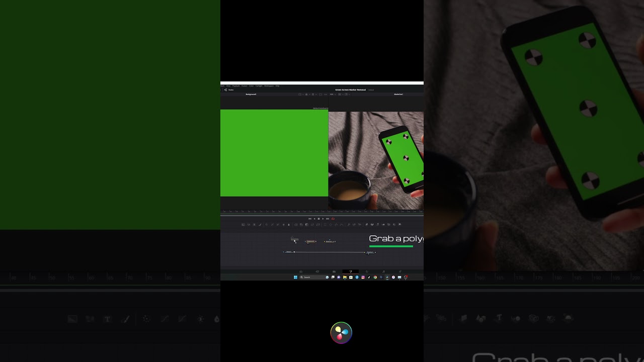
Task: Add a Merge node from toolbar
Action: (x=296, y=224)
